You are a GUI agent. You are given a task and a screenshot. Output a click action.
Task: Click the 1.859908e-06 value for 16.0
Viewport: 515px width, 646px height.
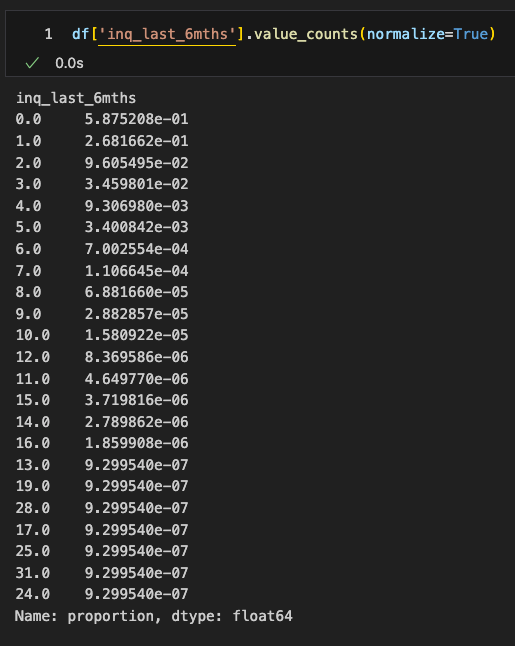(x=136, y=443)
